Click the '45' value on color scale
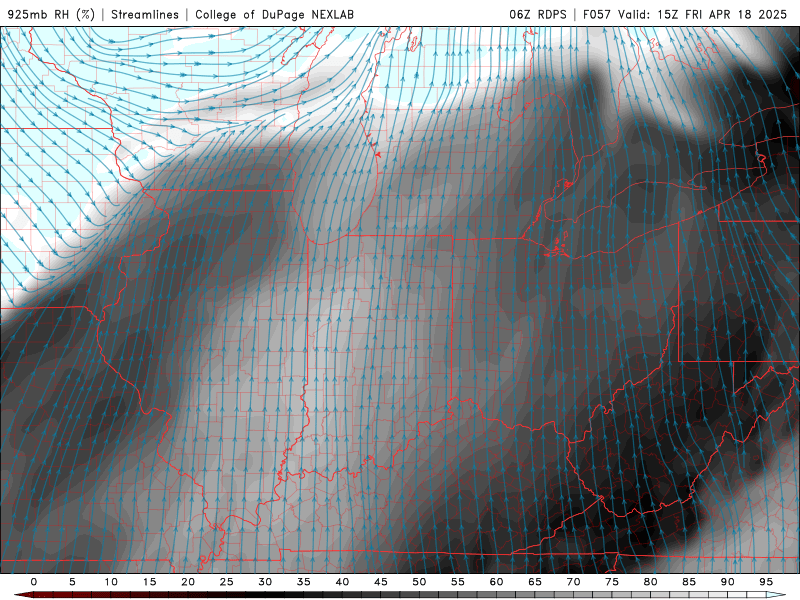 tap(381, 582)
